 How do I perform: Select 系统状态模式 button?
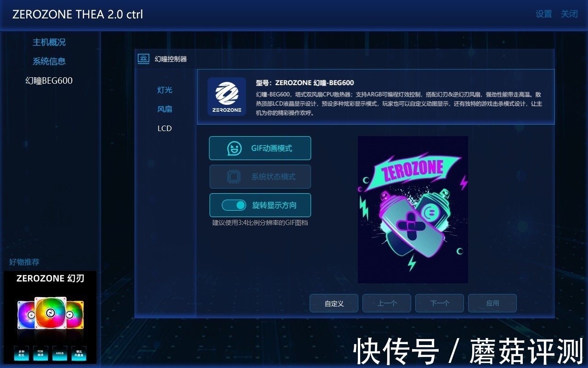(260, 177)
